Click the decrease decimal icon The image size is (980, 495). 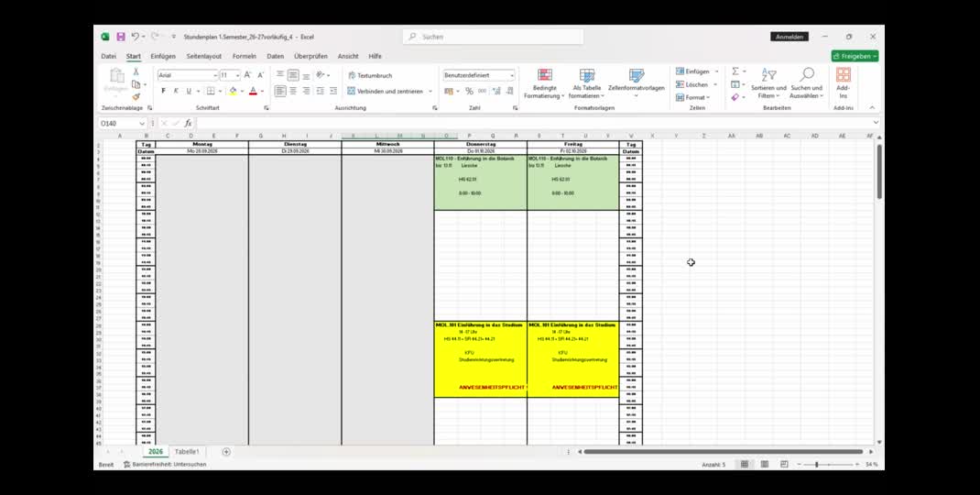tap(510, 92)
